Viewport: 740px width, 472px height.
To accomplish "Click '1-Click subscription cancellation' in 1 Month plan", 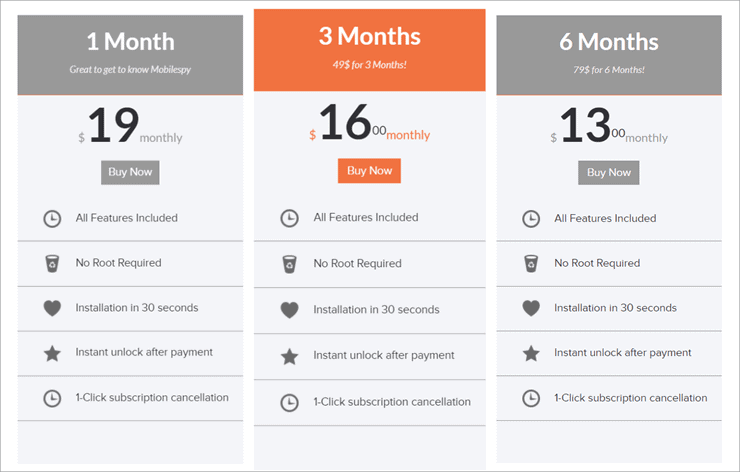I will pos(152,398).
